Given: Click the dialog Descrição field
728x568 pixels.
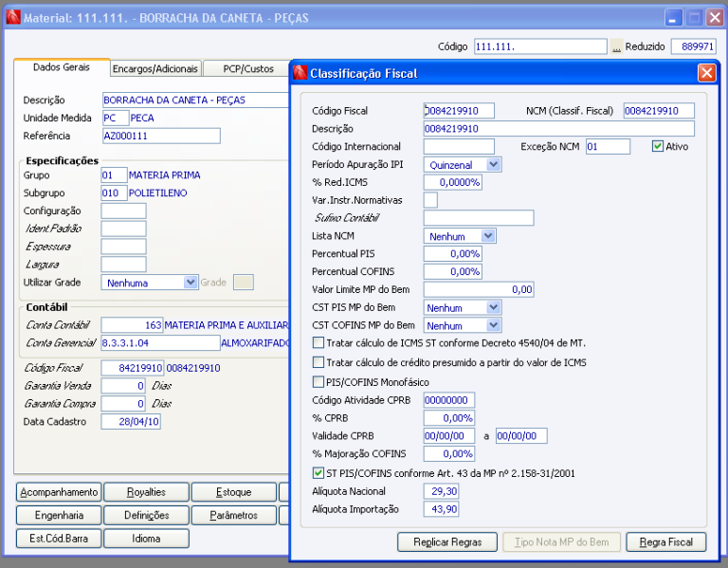Looking at the screenshot, I should pyautogui.click(x=559, y=129).
